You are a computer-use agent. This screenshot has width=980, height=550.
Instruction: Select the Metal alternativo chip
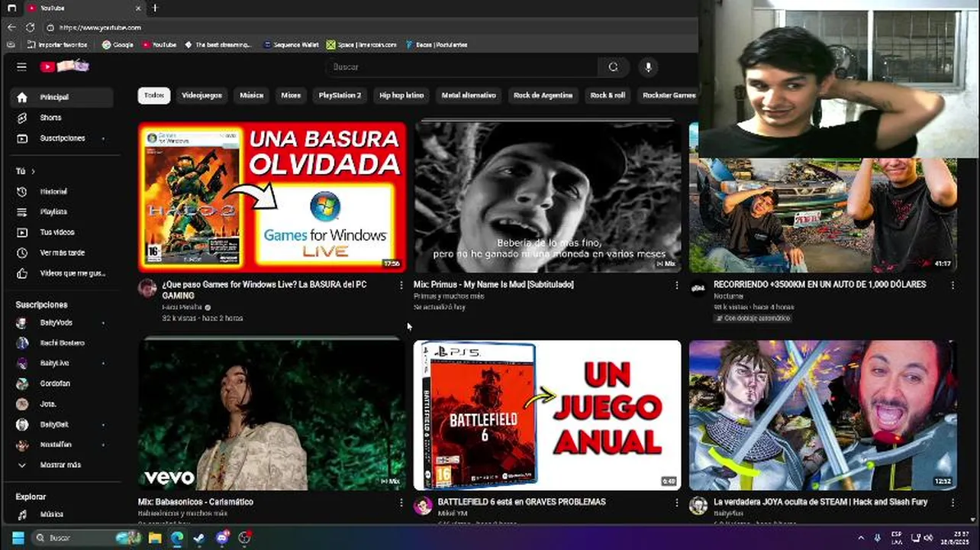point(469,95)
